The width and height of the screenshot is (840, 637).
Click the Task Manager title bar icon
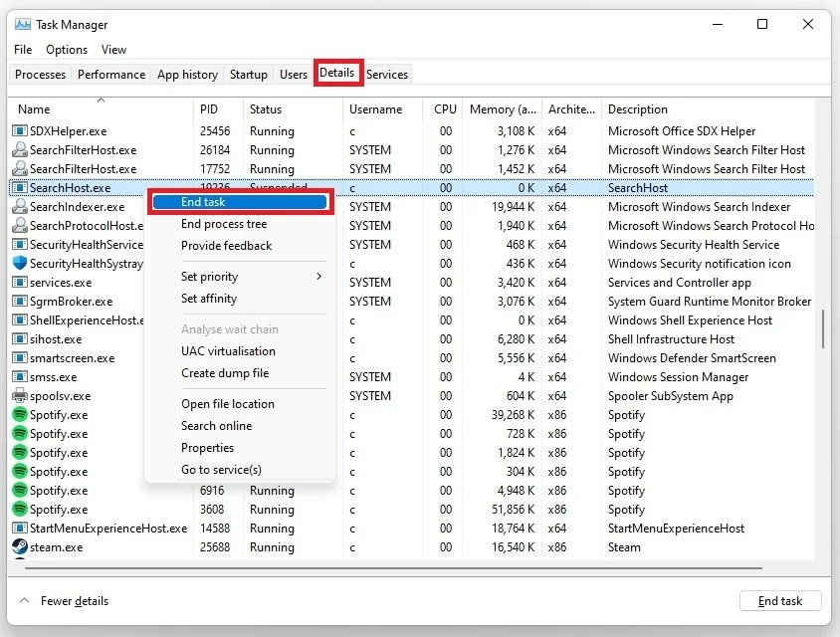(x=23, y=25)
